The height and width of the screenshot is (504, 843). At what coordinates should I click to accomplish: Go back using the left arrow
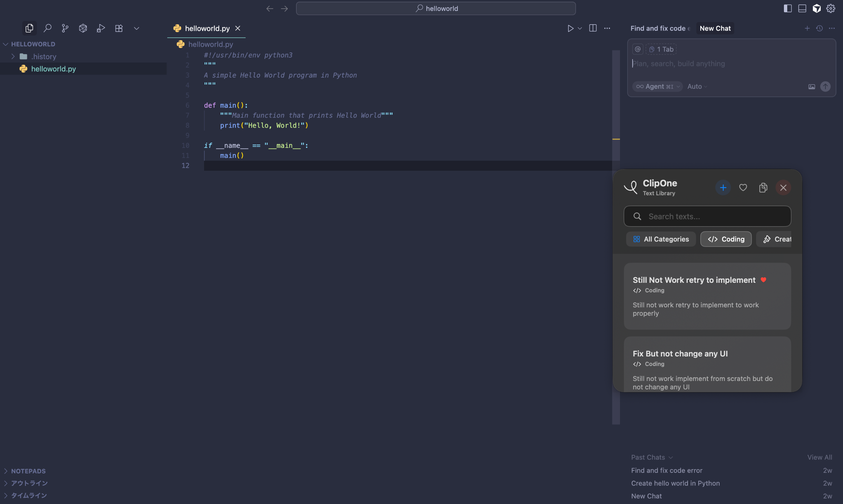click(x=269, y=9)
